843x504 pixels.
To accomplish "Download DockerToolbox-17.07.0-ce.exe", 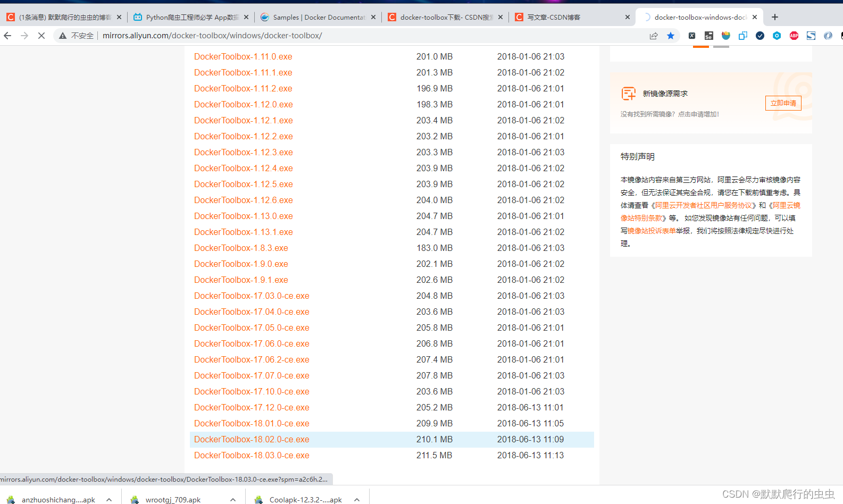I will 252,375.
